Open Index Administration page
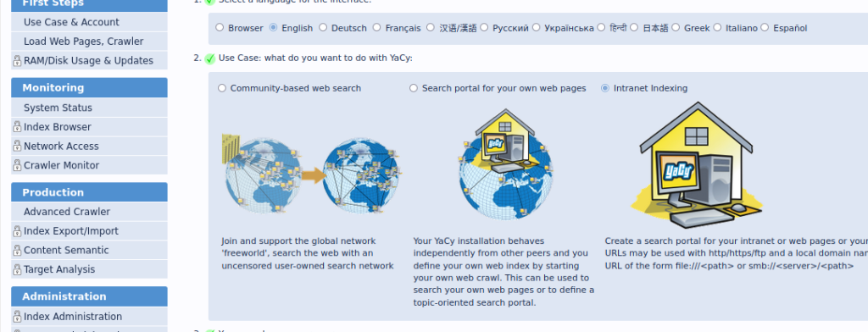This screenshot has height=332, width=868. click(x=89, y=317)
